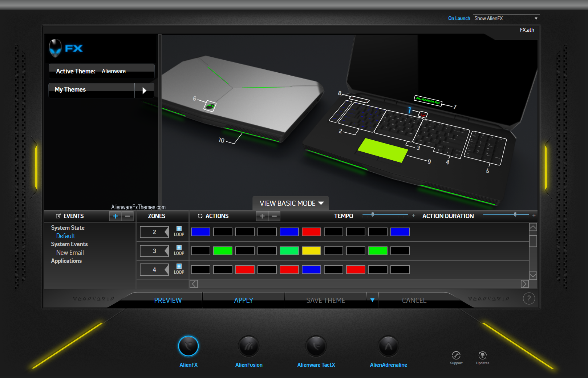Open zone 3 selector arrow
588x378 pixels.
(x=166, y=251)
